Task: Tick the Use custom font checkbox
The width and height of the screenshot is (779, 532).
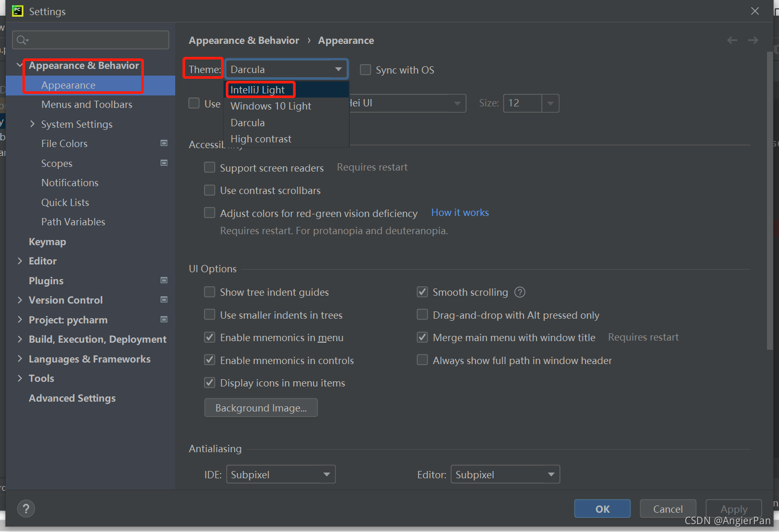Action: click(x=194, y=103)
